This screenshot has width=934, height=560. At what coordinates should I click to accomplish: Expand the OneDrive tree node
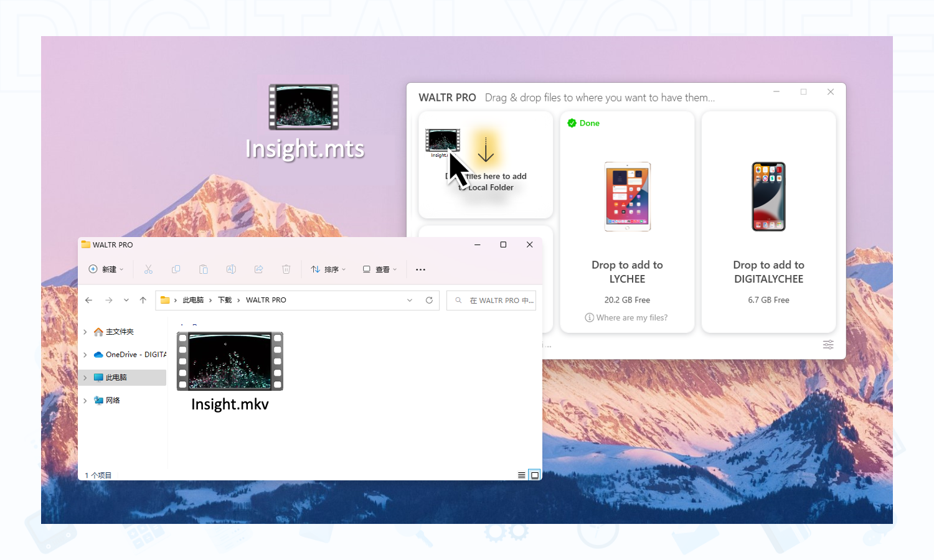[x=85, y=355]
